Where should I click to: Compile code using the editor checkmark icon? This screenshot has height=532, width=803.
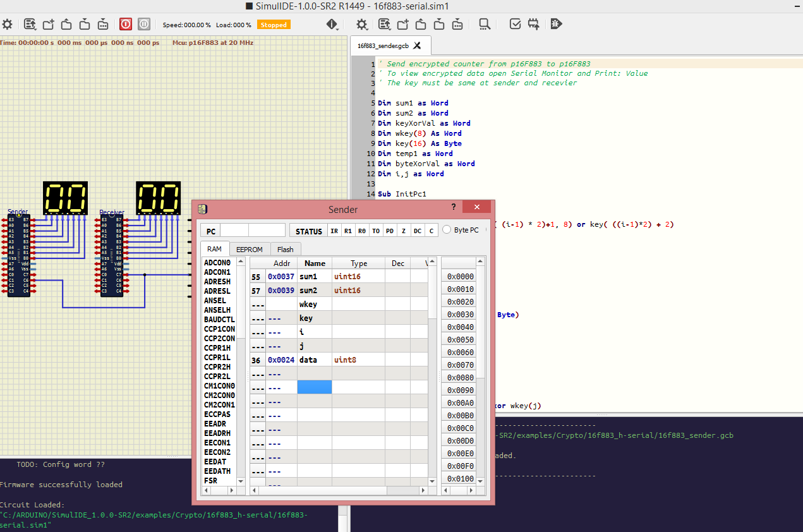pyautogui.click(x=515, y=24)
